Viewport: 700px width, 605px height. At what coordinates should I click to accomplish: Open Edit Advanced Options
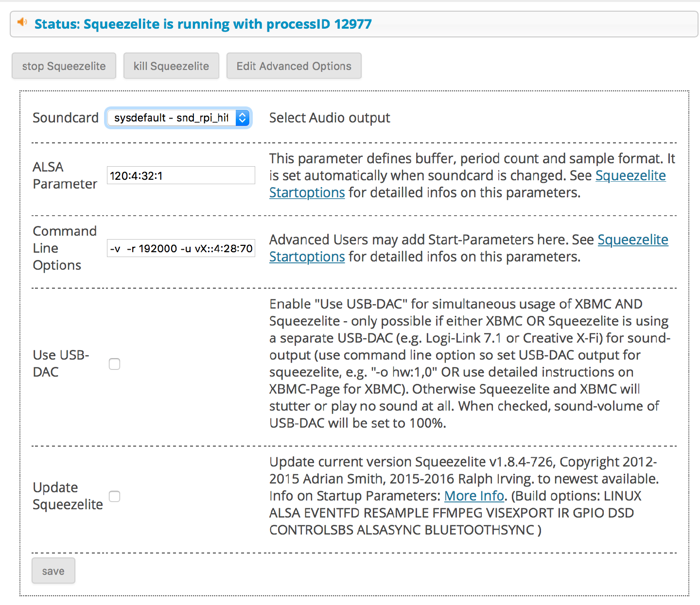[294, 66]
